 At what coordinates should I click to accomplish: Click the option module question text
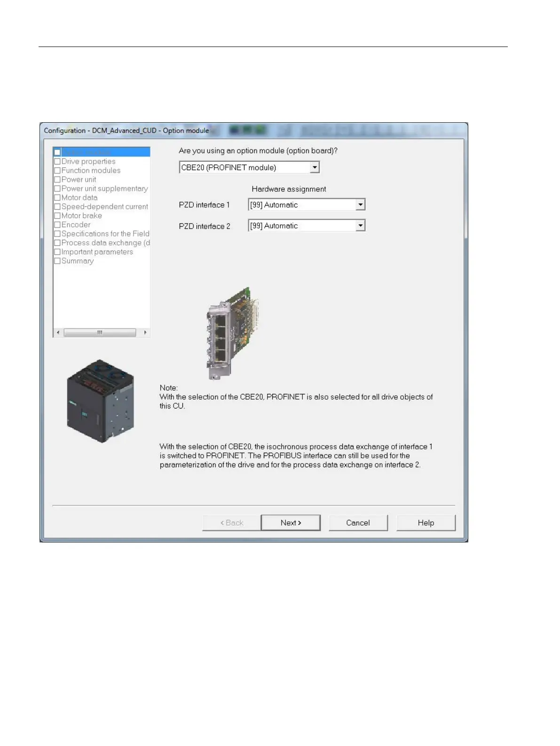coord(258,151)
